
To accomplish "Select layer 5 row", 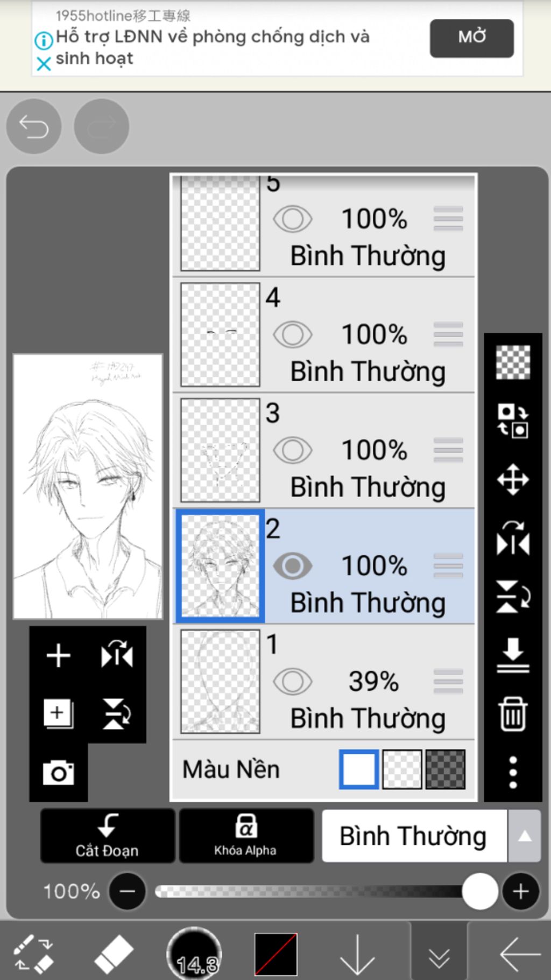I will coord(324,226).
